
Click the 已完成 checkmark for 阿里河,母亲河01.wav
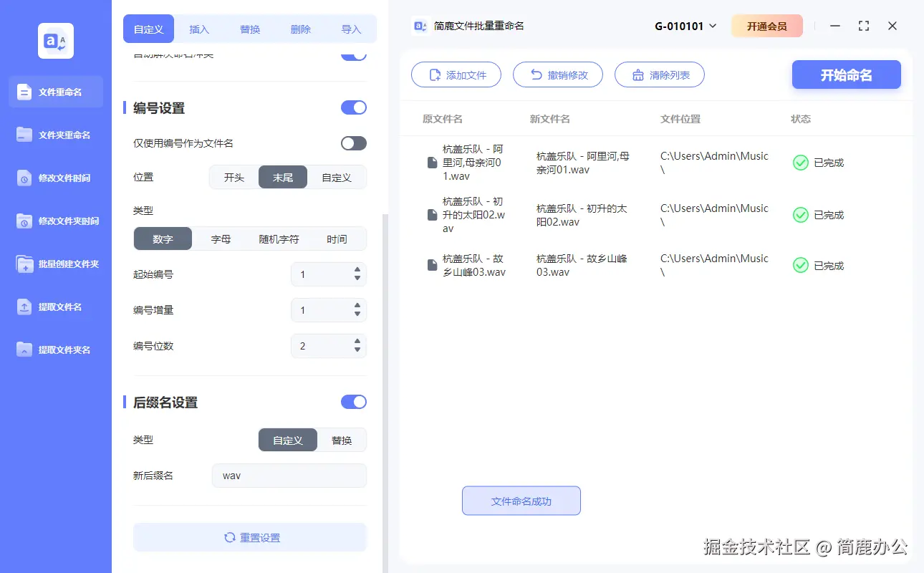[x=801, y=163]
